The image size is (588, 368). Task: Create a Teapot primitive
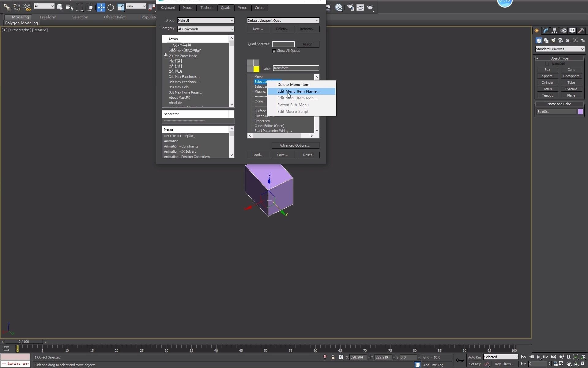point(547,95)
